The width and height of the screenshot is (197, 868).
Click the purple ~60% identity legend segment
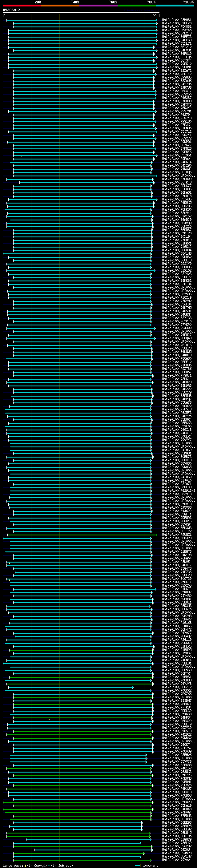tap(99, 6)
